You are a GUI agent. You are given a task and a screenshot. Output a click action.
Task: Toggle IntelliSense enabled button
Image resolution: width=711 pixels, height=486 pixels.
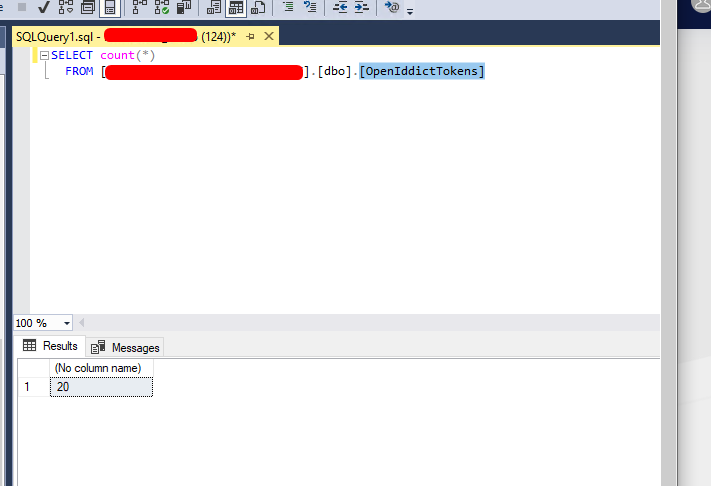coord(110,7)
